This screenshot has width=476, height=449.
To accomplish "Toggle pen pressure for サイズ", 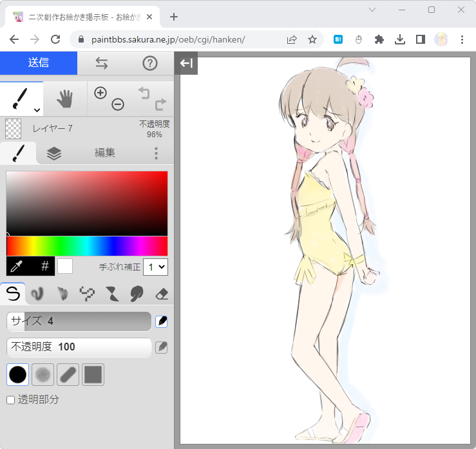I will coord(162,321).
